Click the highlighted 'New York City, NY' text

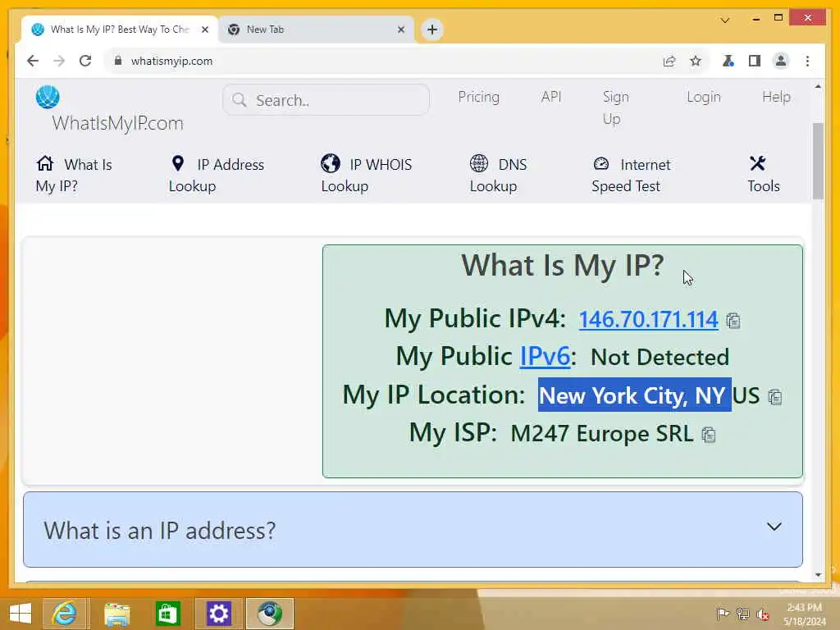click(634, 395)
